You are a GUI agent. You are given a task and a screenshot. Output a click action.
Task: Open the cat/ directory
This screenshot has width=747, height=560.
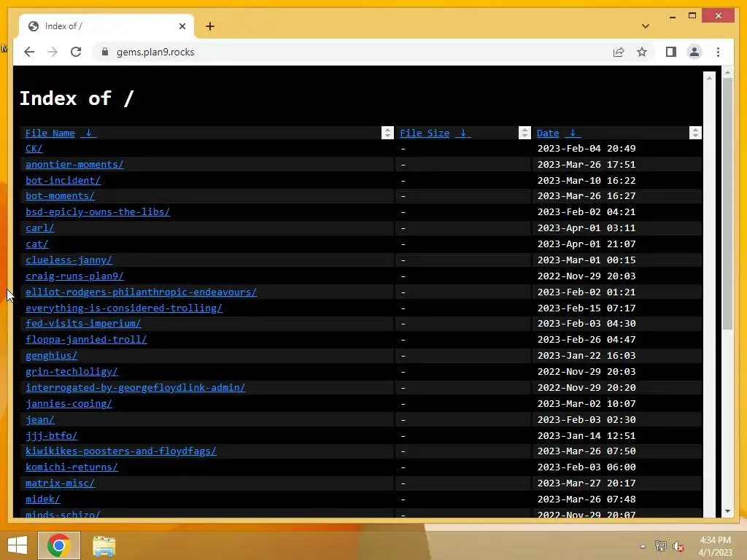[37, 244]
